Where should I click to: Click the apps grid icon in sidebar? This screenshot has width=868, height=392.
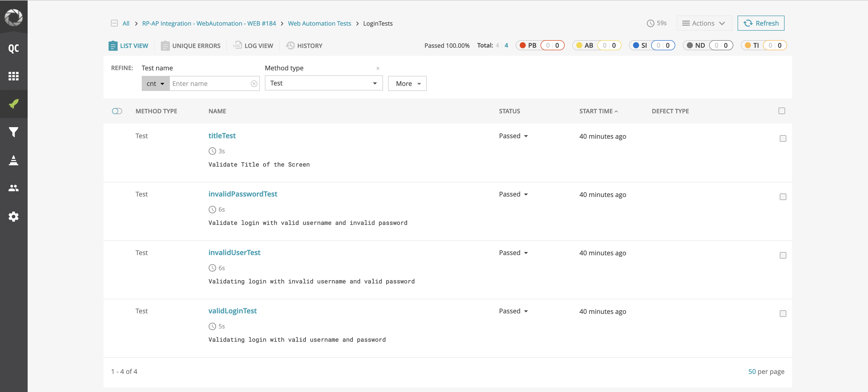pos(14,76)
